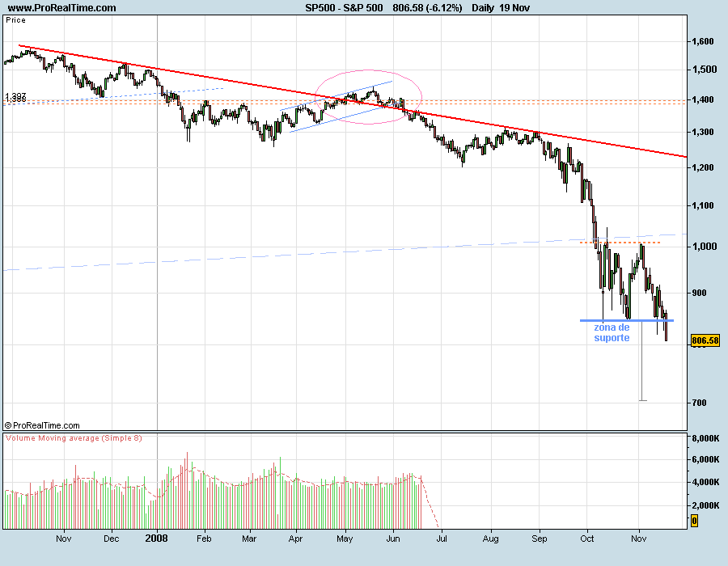Click the 700 price axis label
728x566 pixels.
coord(699,403)
